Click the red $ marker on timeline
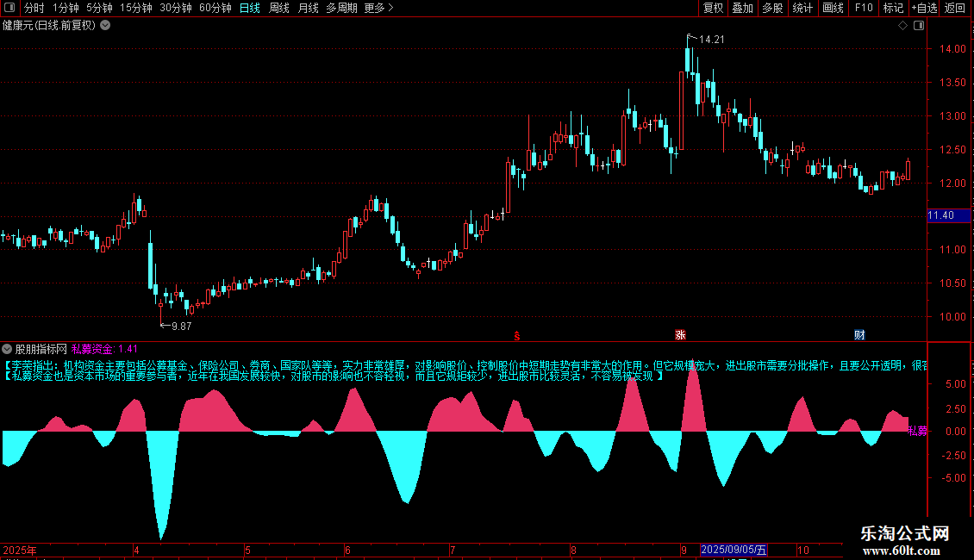974x560 pixels. pyautogui.click(x=517, y=336)
